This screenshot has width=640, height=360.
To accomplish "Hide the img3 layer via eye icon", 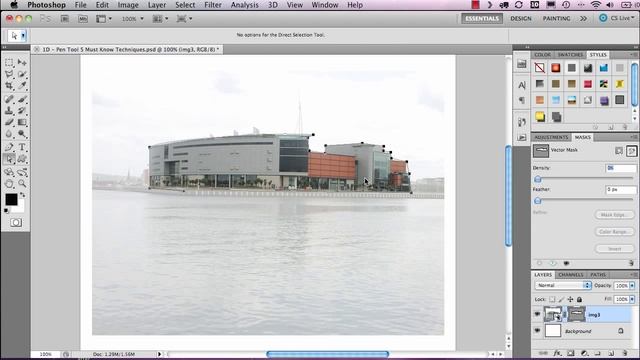I will (x=537, y=314).
